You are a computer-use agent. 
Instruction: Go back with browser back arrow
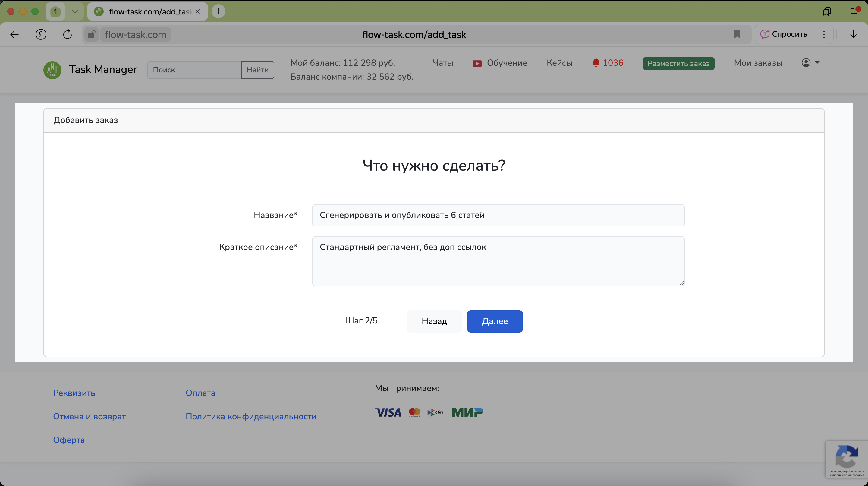coord(14,34)
